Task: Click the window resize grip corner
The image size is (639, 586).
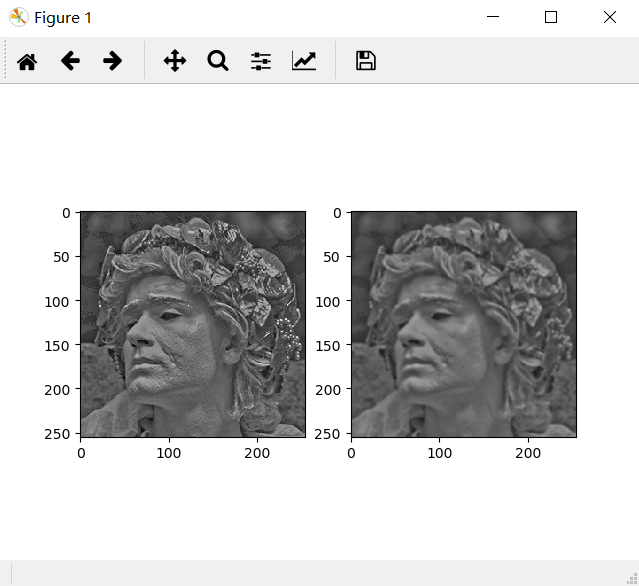Action: click(632, 579)
